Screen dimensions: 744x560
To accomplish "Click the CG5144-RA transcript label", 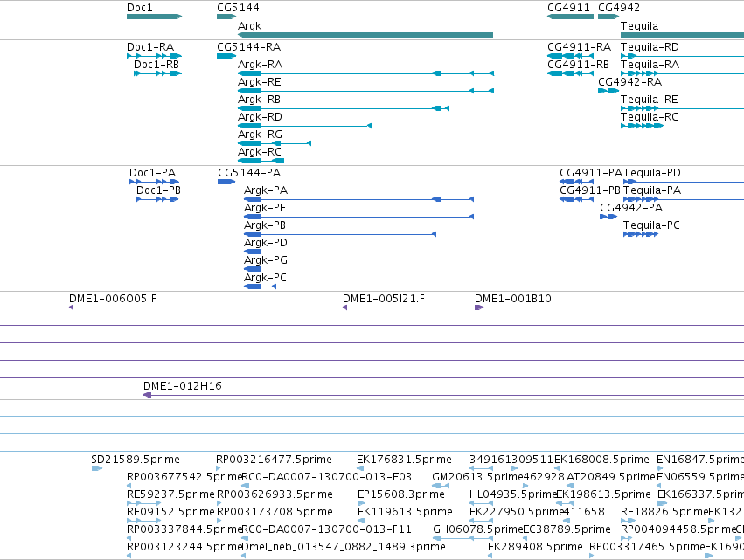I will (248, 47).
